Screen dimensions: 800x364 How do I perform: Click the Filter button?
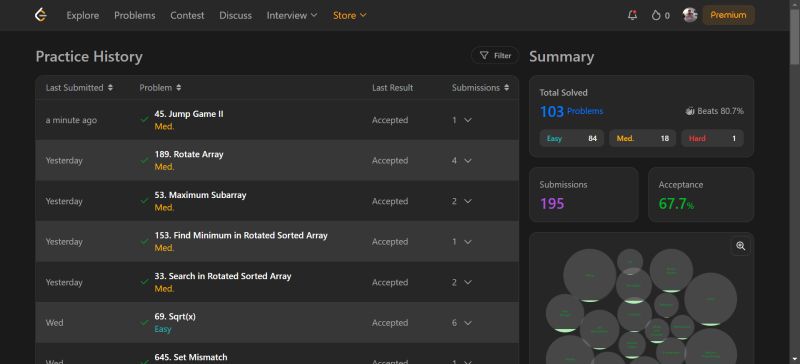(495, 56)
